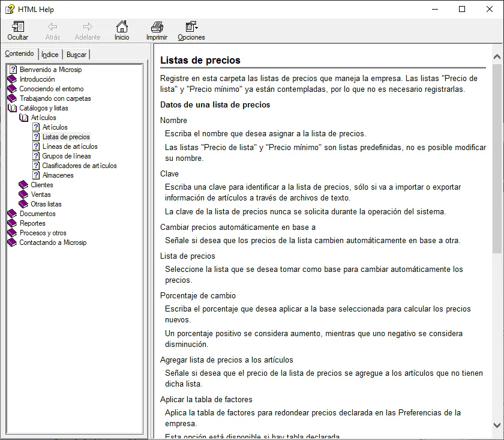
Task: Select the Documentos tree entry
Action: pyautogui.click(x=37, y=214)
